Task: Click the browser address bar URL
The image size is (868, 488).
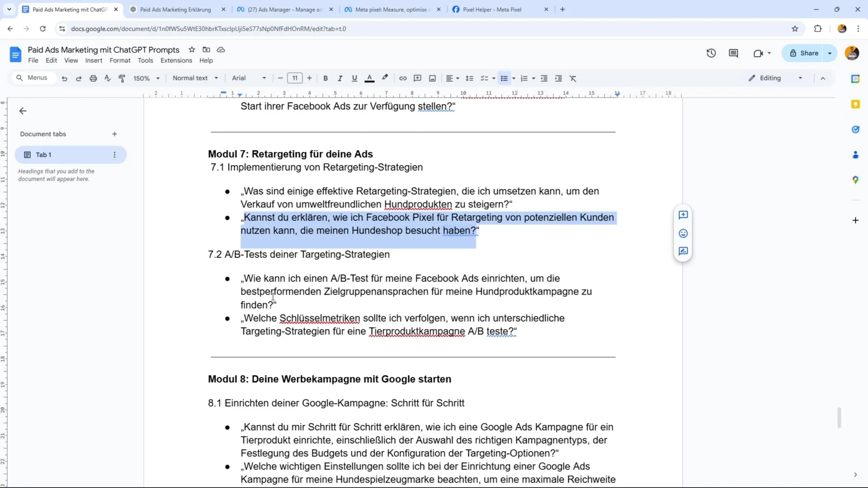Action: 208,29
